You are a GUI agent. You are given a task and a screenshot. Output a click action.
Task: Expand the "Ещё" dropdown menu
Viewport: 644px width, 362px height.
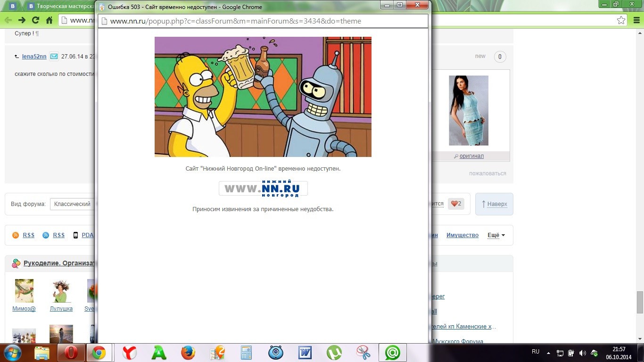tap(496, 235)
